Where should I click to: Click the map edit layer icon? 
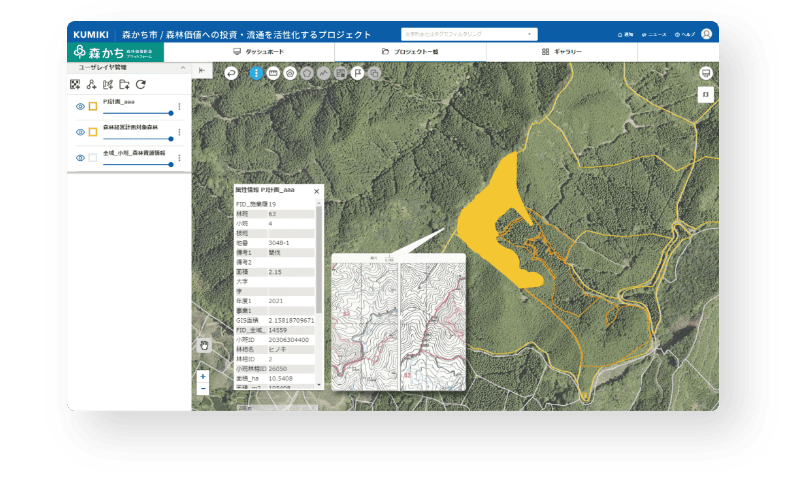point(108,85)
